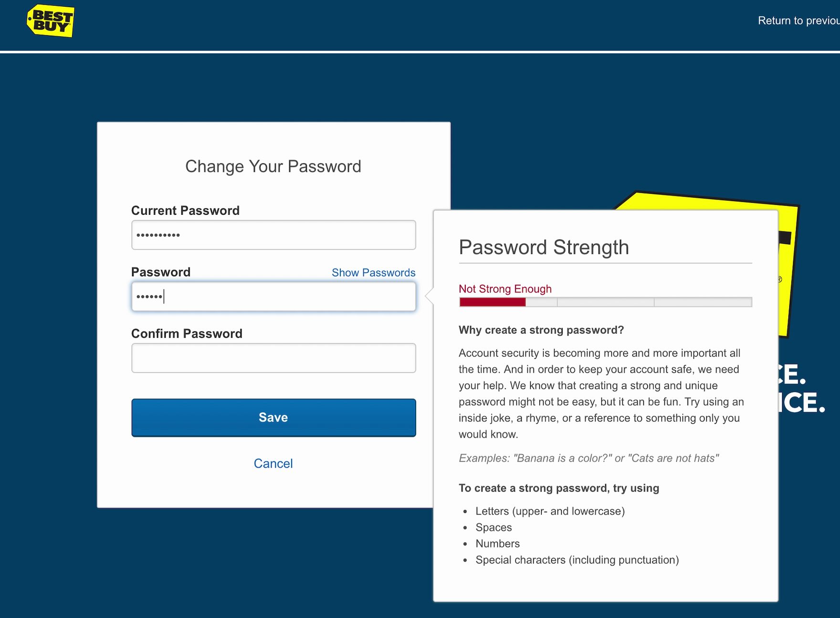Focus the Current Password field
Viewport: 840px width, 618px height.
(x=273, y=235)
